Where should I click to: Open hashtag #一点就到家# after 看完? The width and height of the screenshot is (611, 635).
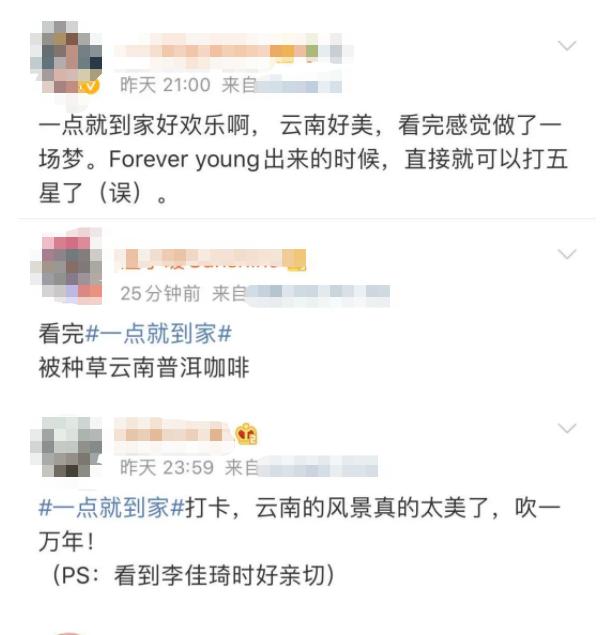pyautogui.click(x=158, y=334)
